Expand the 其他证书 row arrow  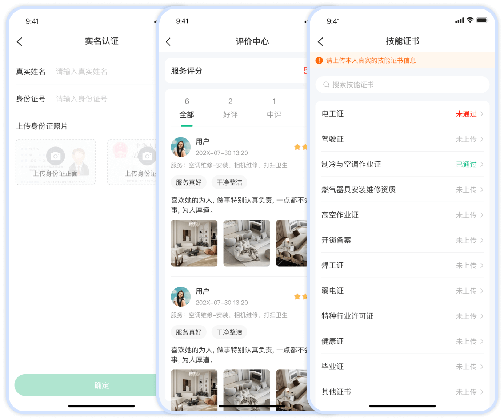pyautogui.click(x=482, y=392)
